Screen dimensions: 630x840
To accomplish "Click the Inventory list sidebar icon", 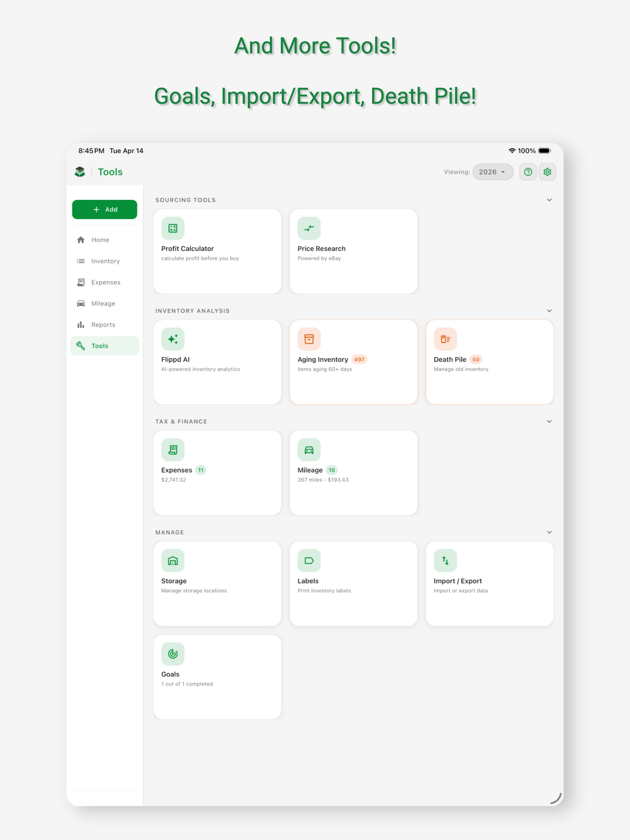I will point(81,261).
